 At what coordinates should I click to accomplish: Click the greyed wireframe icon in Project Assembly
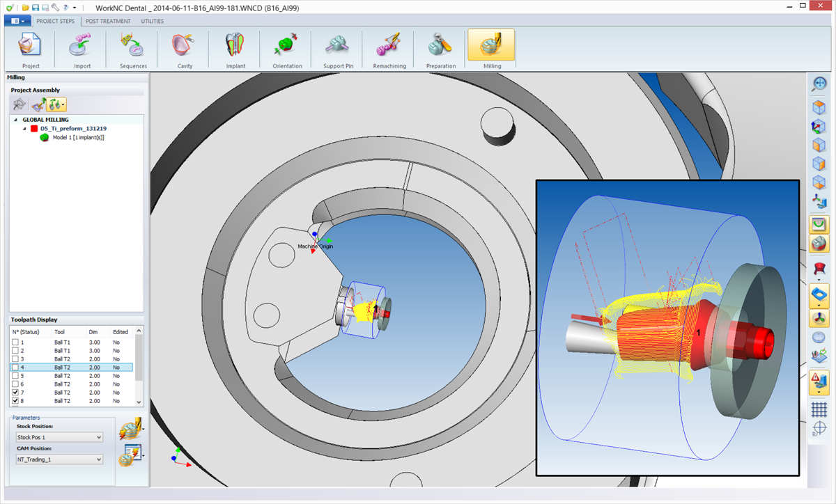pyautogui.click(x=19, y=104)
